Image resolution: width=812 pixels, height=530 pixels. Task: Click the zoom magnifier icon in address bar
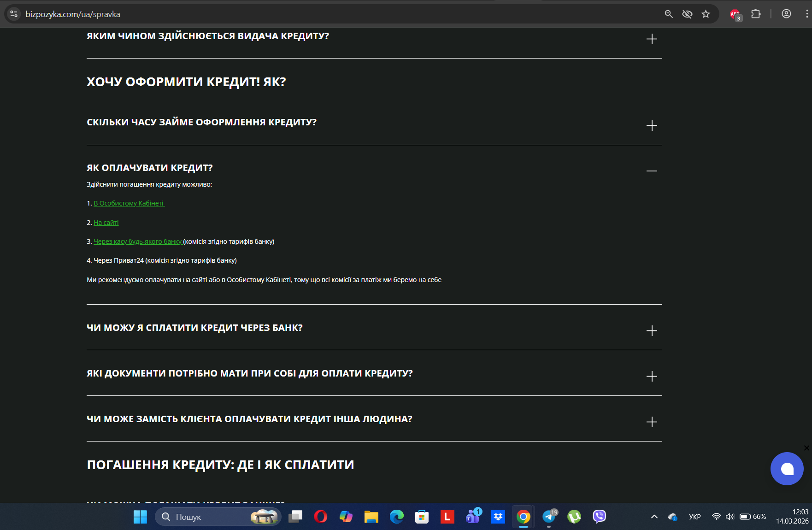669,14
